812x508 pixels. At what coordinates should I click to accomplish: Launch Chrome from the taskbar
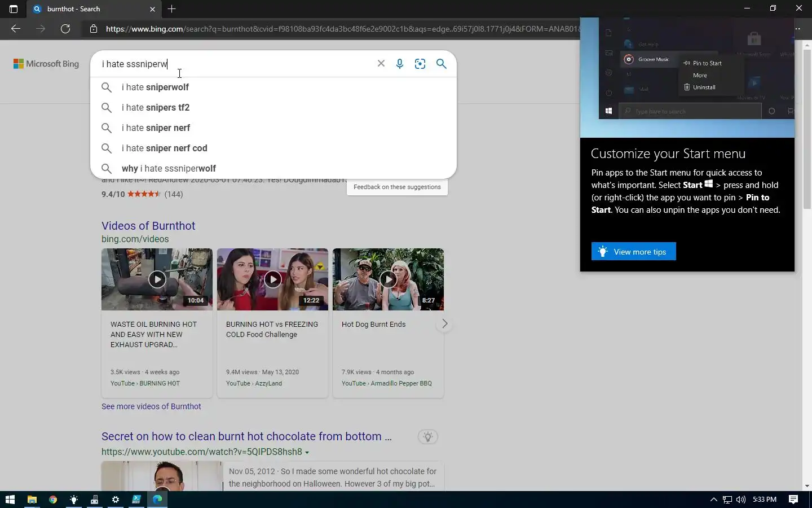53,500
